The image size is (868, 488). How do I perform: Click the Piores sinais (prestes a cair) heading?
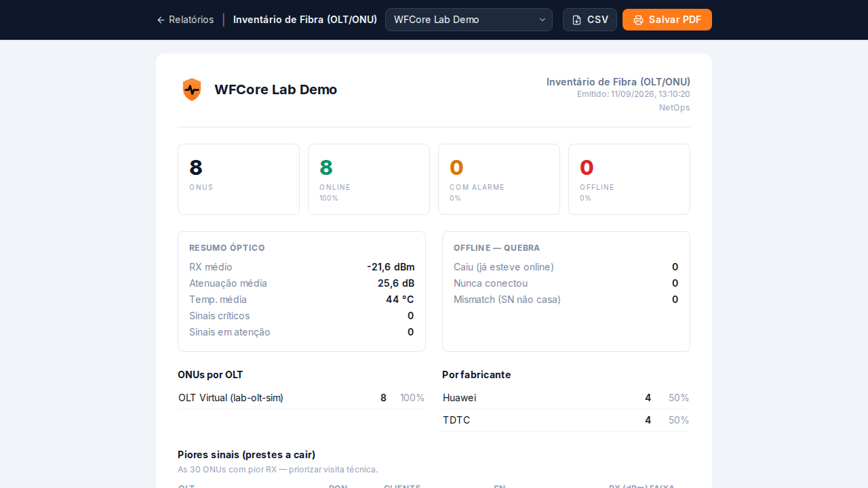246,455
